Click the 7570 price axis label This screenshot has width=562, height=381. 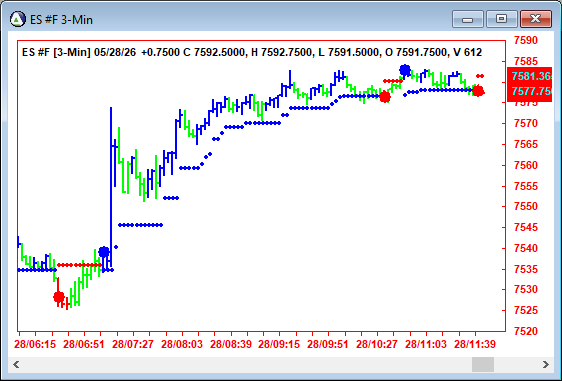point(526,123)
